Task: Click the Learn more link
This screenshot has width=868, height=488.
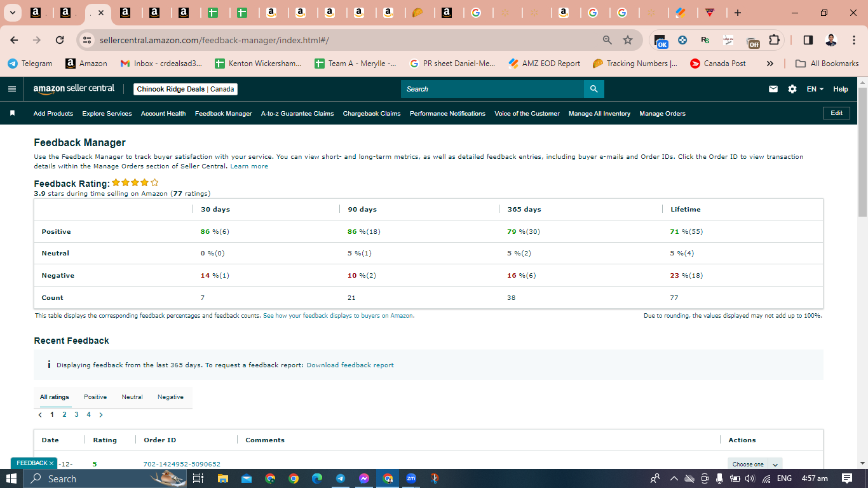Action: pyautogui.click(x=249, y=166)
